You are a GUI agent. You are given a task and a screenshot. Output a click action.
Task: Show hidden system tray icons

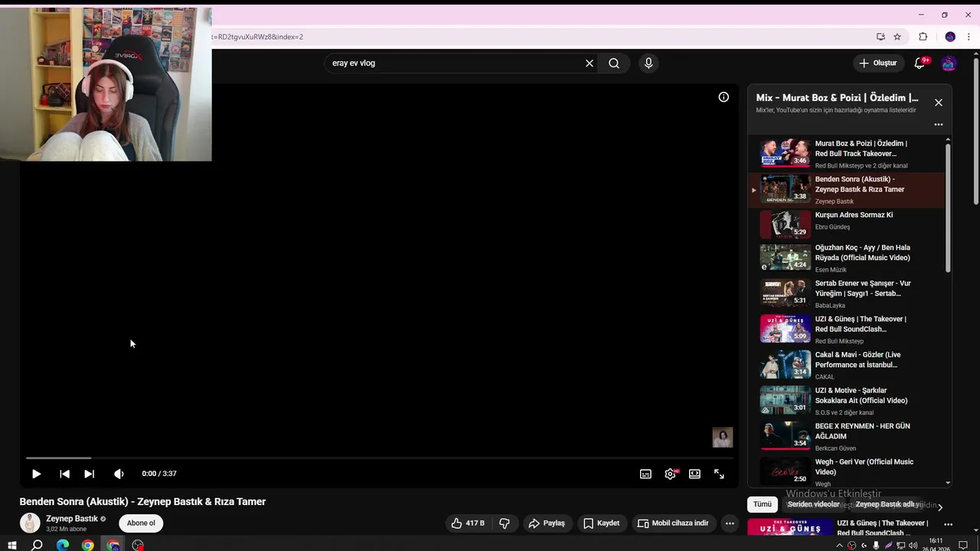(x=839, y=546)
